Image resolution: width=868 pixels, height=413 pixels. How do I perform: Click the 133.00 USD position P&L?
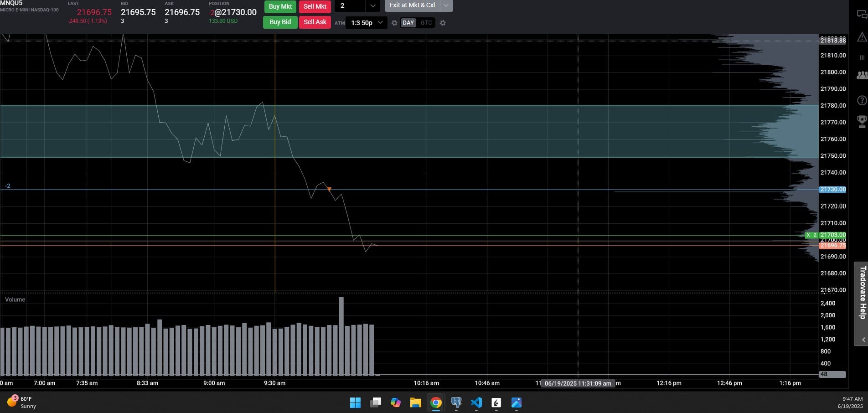point(223,21)
